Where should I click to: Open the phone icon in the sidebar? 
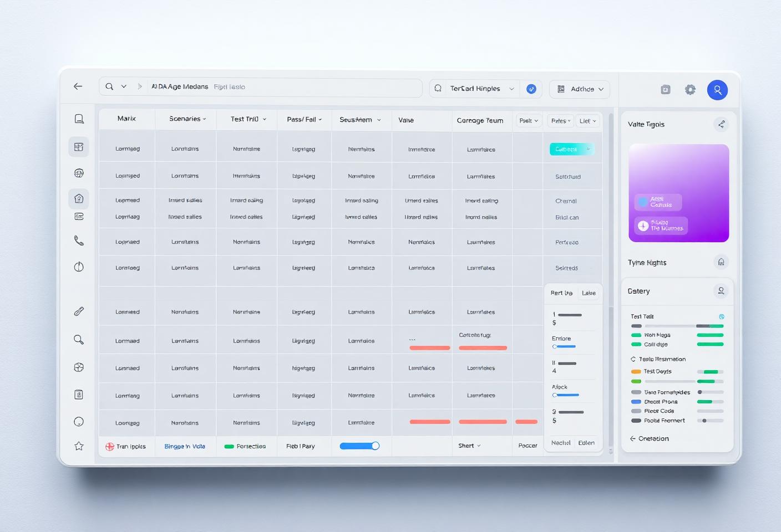click(x=79, y=241)
